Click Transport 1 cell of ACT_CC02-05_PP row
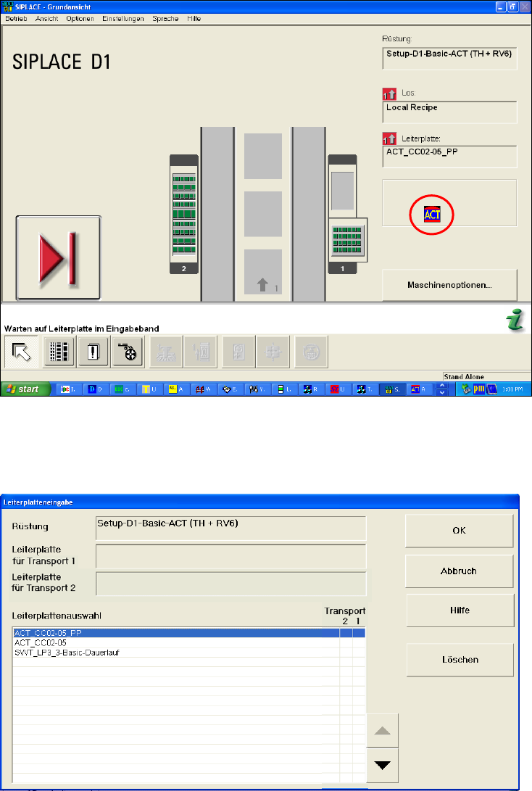The width and height of the screenshot is (532, 791). pyautogui.click(x=359, y=633)
